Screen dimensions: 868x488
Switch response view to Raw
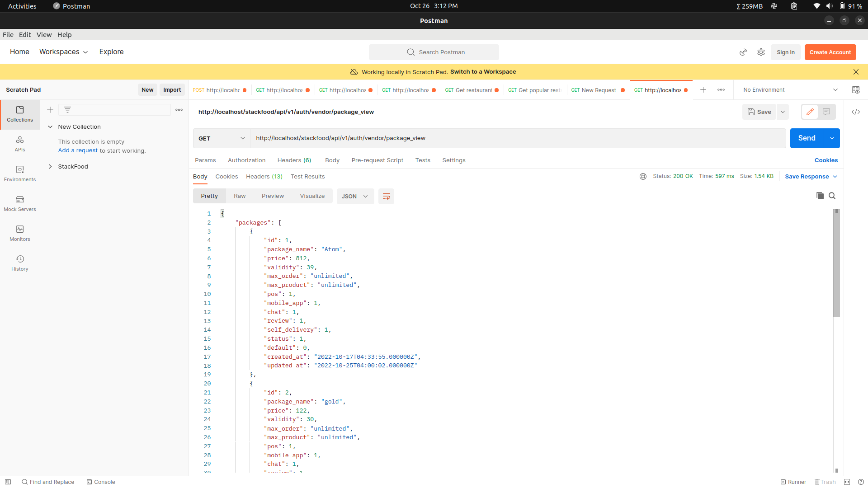point(240,196)
